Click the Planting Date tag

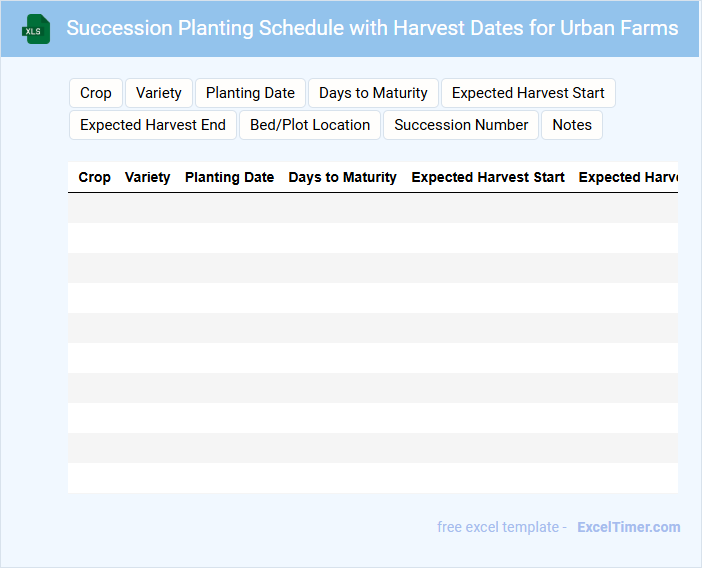(x=250, y=93)
